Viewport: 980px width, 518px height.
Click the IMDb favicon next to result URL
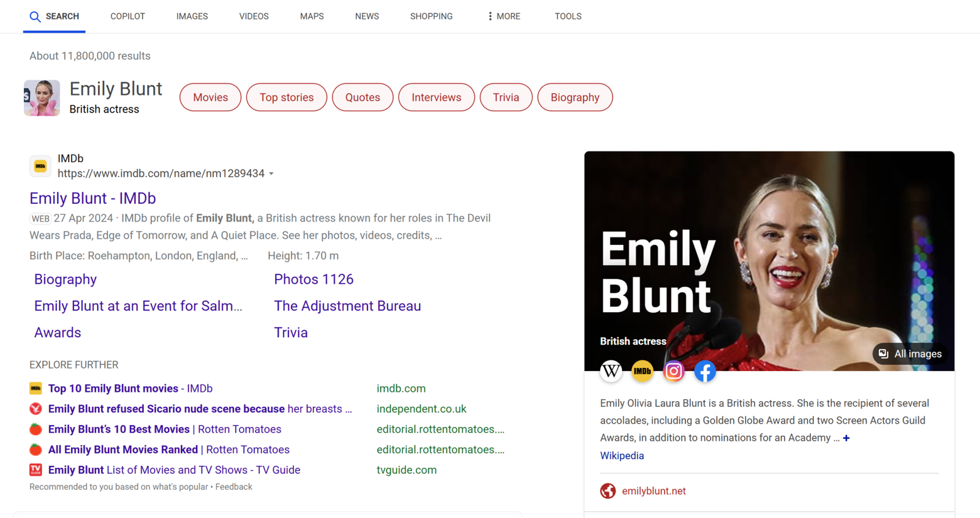[40, 166]
